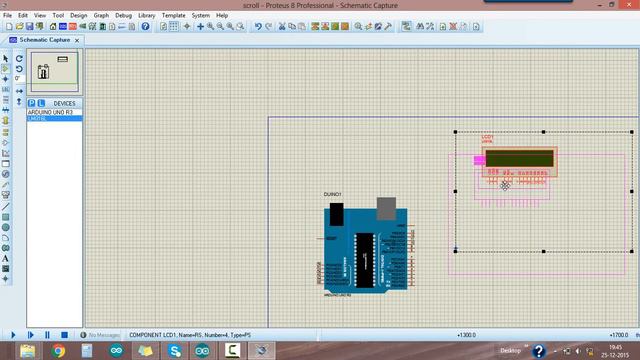Click the overview preview thumbnail
Viewport: 640px width, 360px height.
pyautogui.click(x=54, y=72)
